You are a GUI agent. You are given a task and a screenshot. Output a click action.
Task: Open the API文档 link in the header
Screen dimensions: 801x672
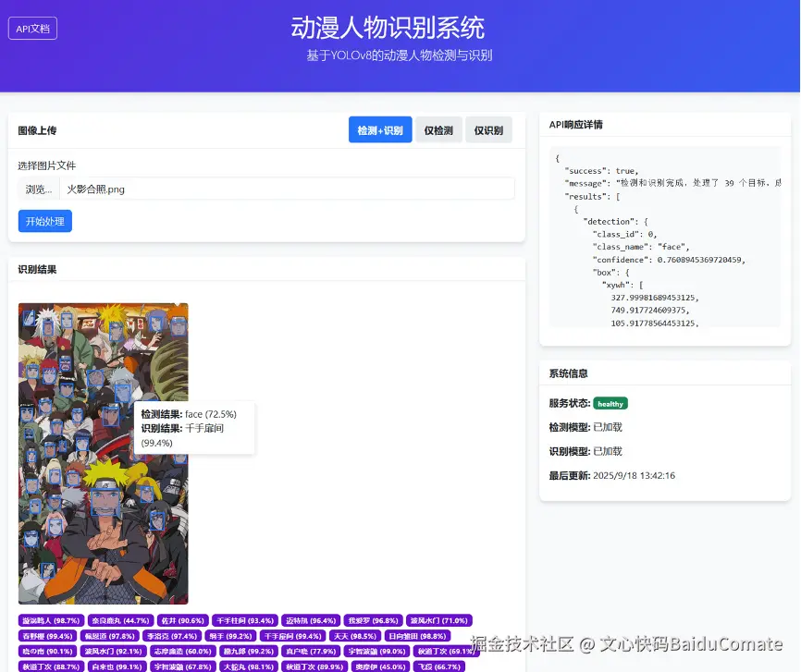(32, 29)
